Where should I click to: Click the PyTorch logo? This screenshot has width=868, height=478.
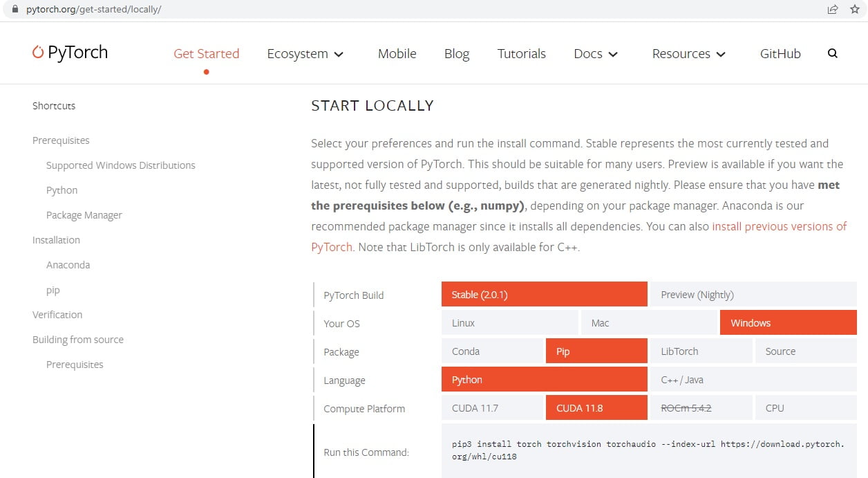point(70,53)
